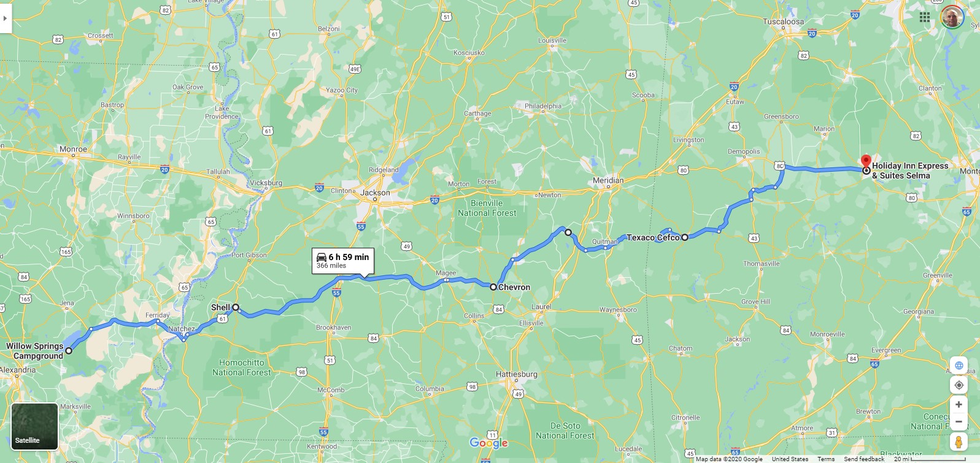Open the Google account profile picture
Screen dimensions: 980x463
point(952,18)
